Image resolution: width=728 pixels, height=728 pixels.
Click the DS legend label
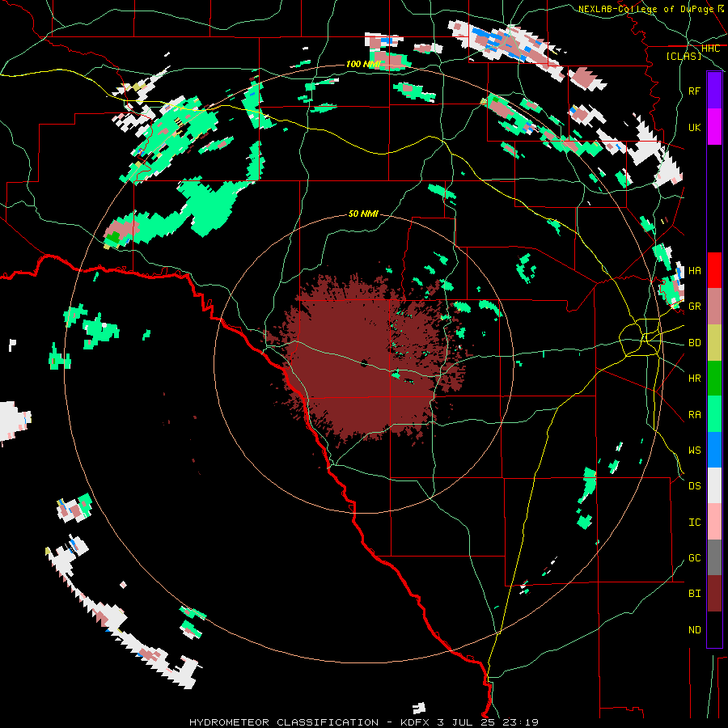695,486
